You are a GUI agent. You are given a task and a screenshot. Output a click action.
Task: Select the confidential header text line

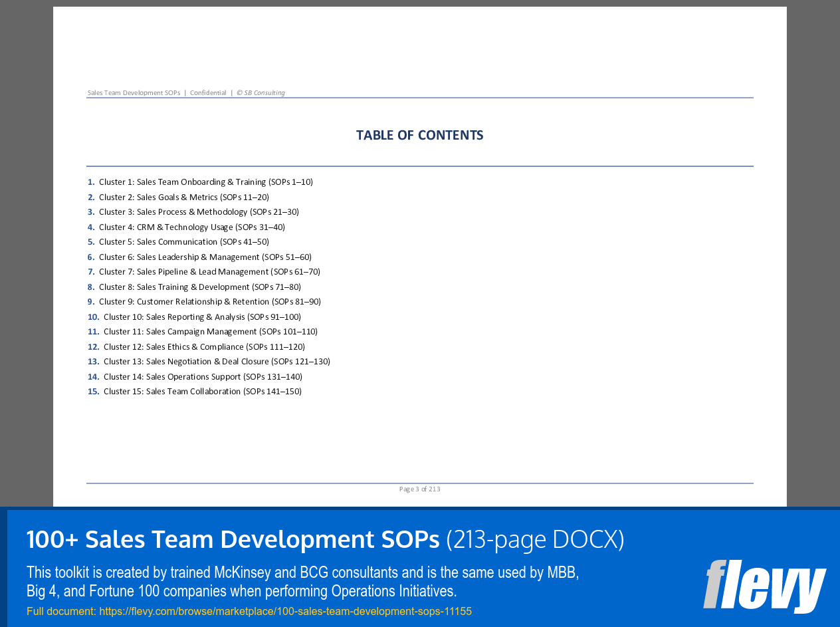tap(186, 92)
